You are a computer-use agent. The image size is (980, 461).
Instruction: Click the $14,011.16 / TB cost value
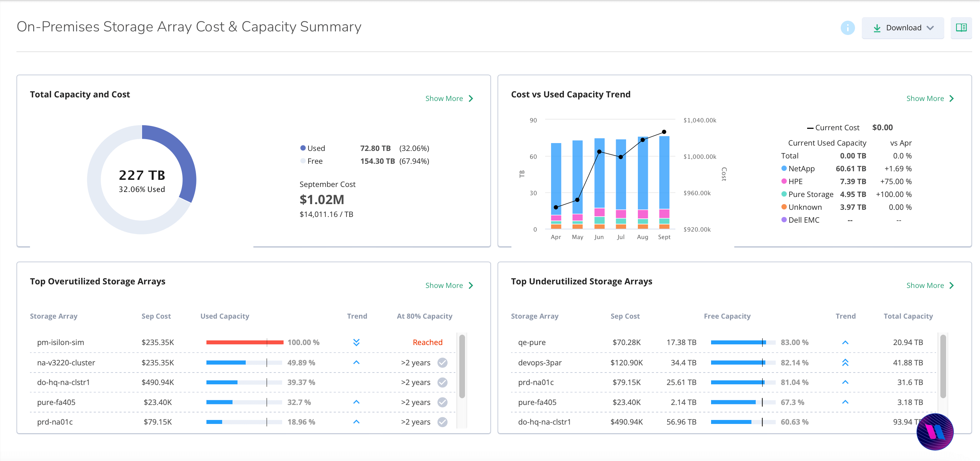pyautogui.click(x=326, y=214)
